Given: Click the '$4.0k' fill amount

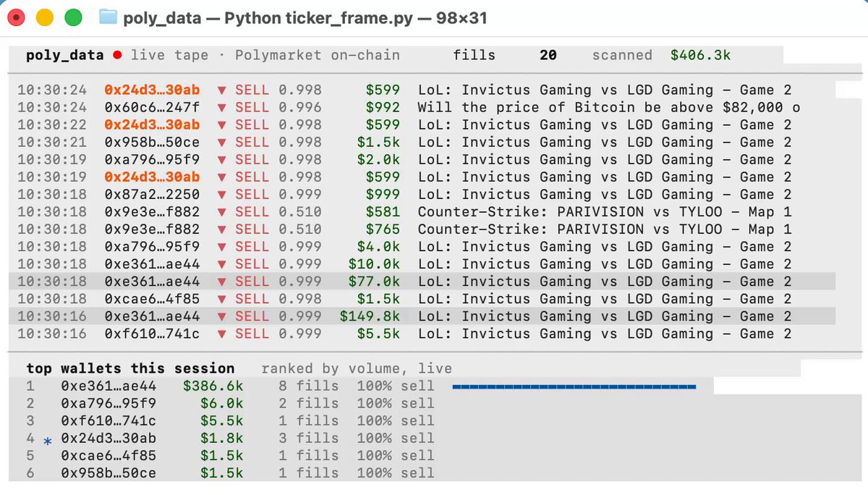Looking at the screenshot, I should click(x=378, y=247).
